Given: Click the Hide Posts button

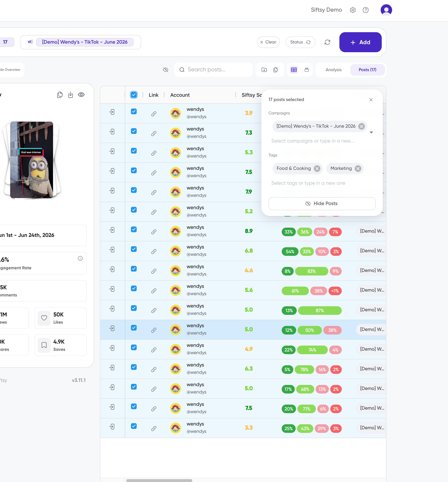Looking at the screenshot, I should pyautogui.click(x=322, y=203).
